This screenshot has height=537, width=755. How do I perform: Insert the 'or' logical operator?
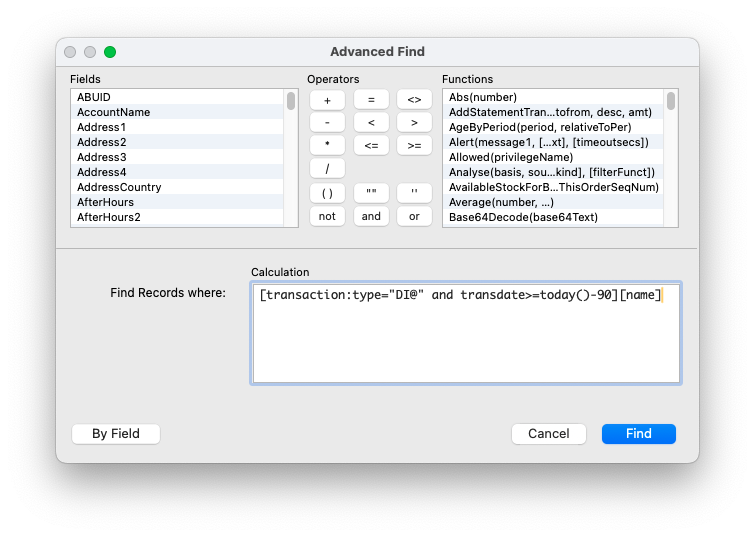(x=414, y=216)
